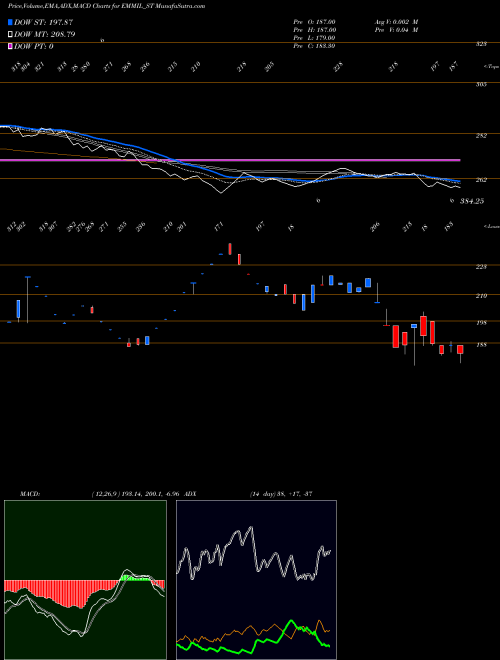Click the white DOW MT legend swatch
The width and height of the screenshot is (500, 660).
click(x=10, y=35)
